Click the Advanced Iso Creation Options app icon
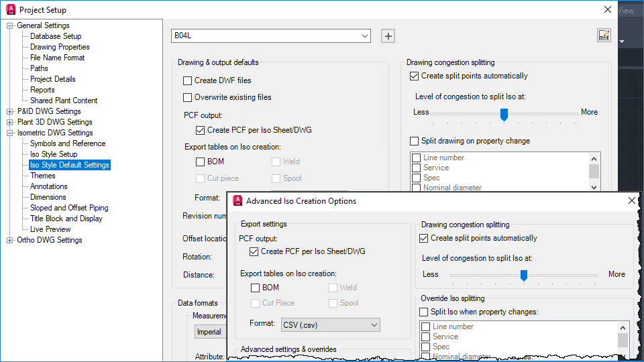644x362 pixels. pos(237,200)
